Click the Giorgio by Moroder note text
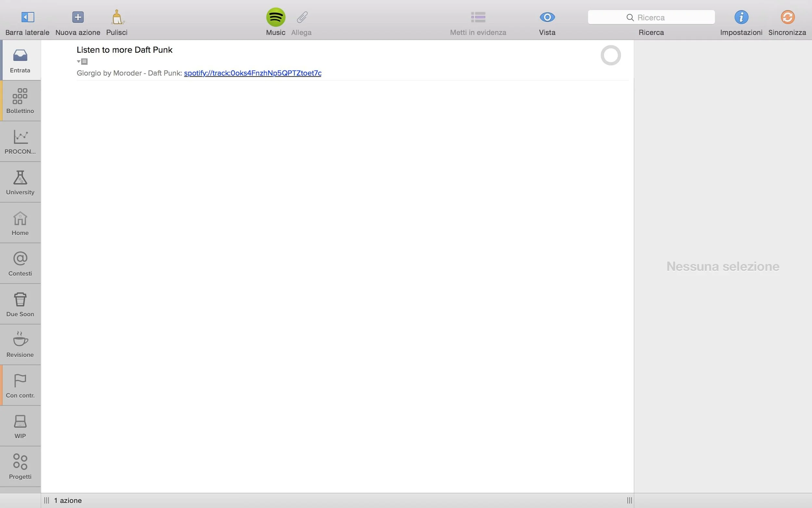Screen dimensions: 812x508 pyautogui.click(x=129, y=73)
